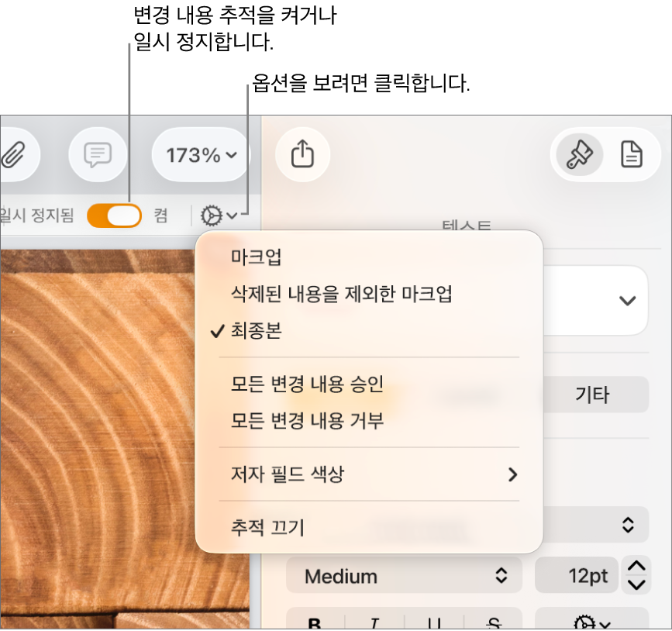Click the 켬 label beside the switch
Image resolution: width=672 pixels, height=631 pixels.
[160, 216]
